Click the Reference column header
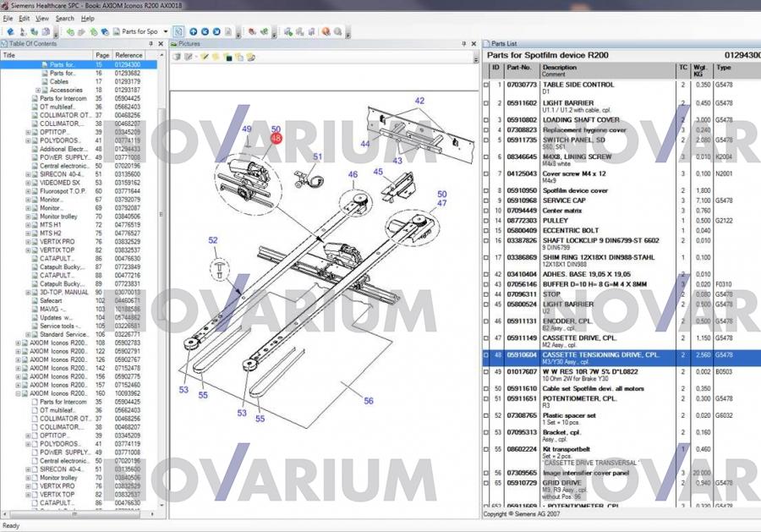Viewport: 761px width, 532px height. click(x=129, y=55)
